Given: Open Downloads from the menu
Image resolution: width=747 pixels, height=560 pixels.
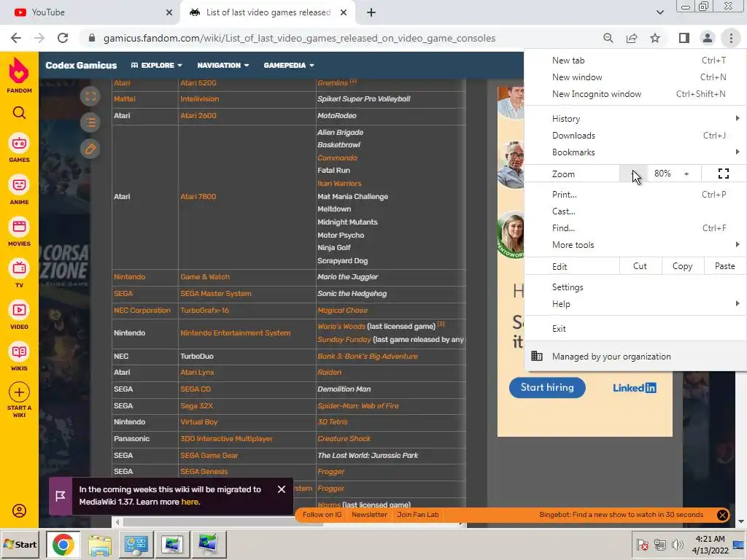Looking at the screenshot, I should coord(635,136).
